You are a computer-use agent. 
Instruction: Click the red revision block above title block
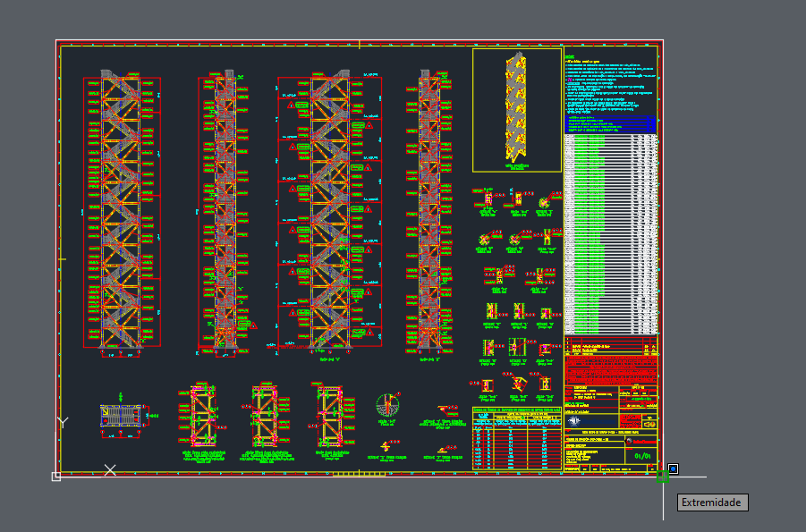click(611, 367)
